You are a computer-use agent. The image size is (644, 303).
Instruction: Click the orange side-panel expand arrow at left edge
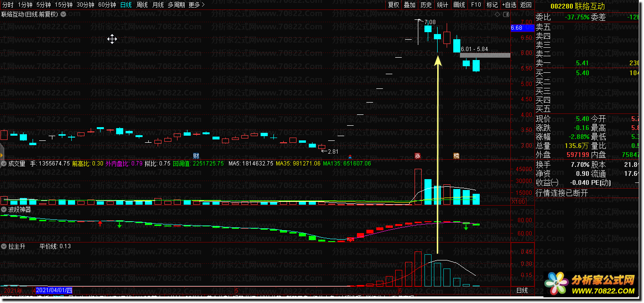pos(1,154)
